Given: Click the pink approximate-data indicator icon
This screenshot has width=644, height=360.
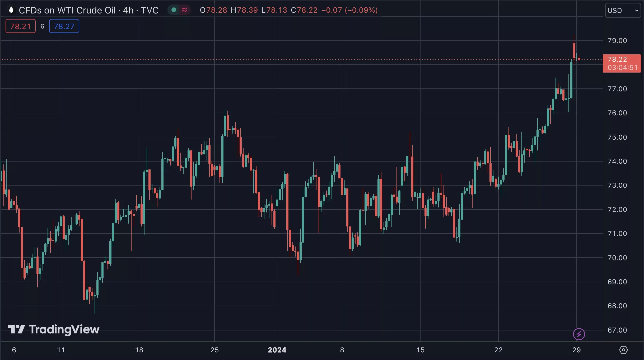Looking at the screenshot, I should tap(184, 10).
